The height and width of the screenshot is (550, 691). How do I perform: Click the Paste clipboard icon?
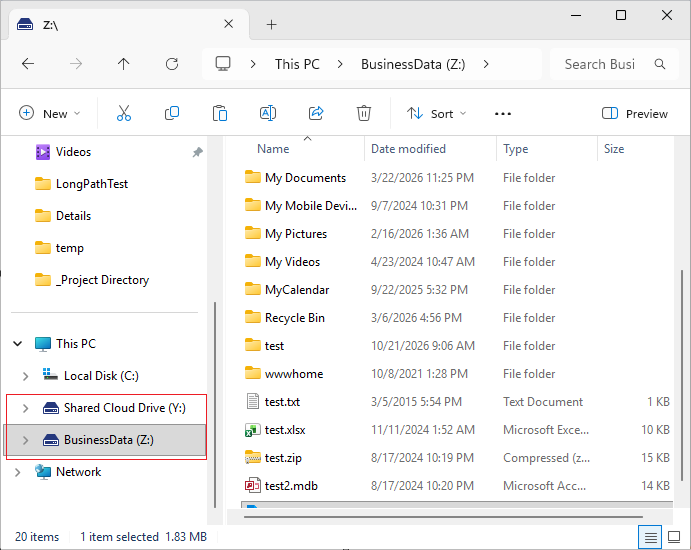(x=219, y=113)
